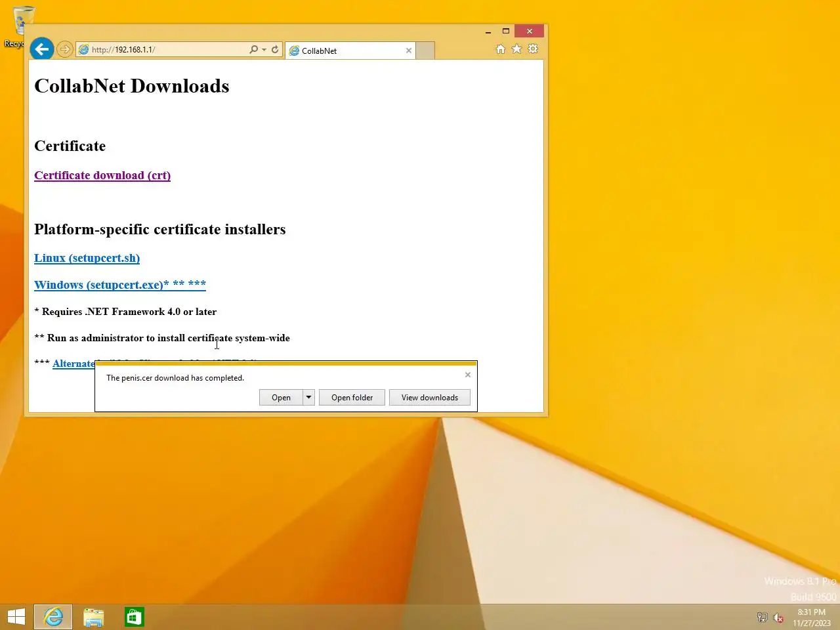Click the Platform-specific certificate installers heading
Screen dimensions: 840x630
tap(160, 229)
